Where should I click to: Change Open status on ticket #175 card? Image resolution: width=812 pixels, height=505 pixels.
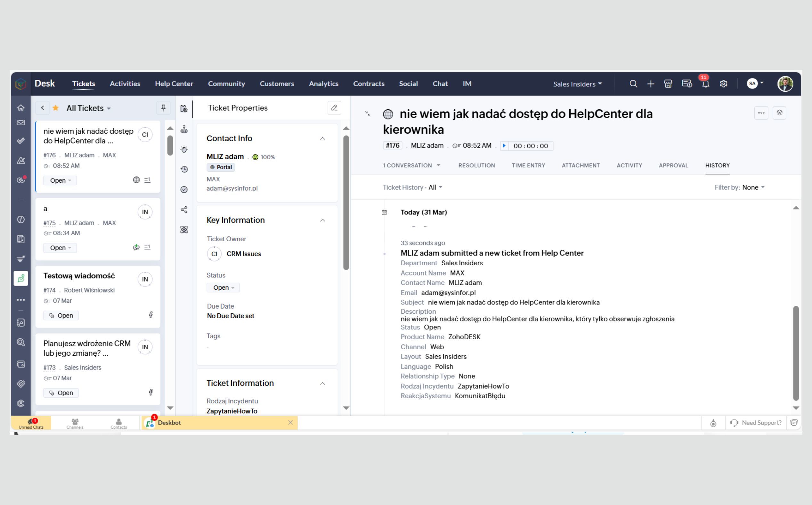[60, 248]
